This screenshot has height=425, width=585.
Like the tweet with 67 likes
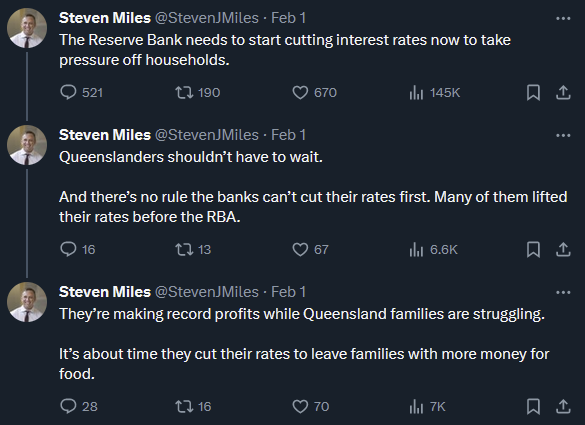click(x=300, y=249)
